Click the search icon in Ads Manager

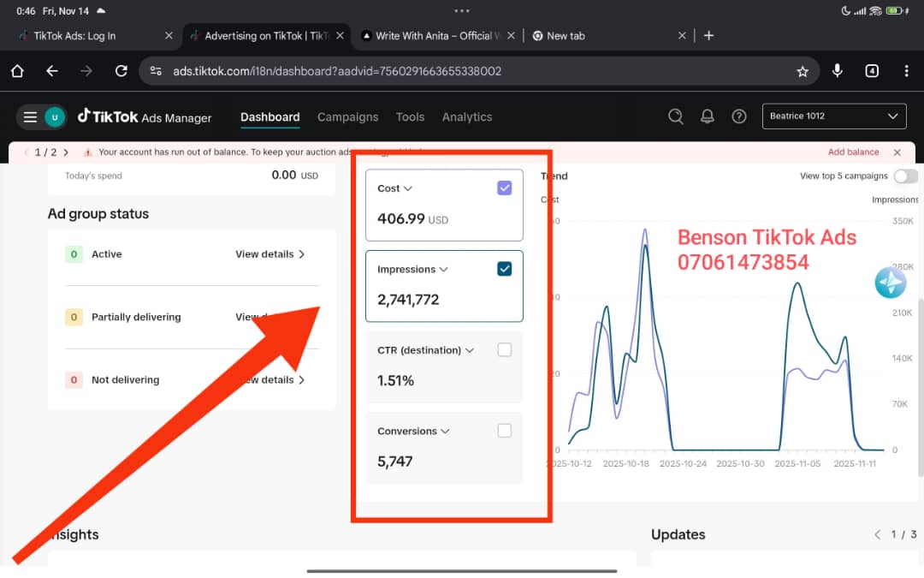676,116
